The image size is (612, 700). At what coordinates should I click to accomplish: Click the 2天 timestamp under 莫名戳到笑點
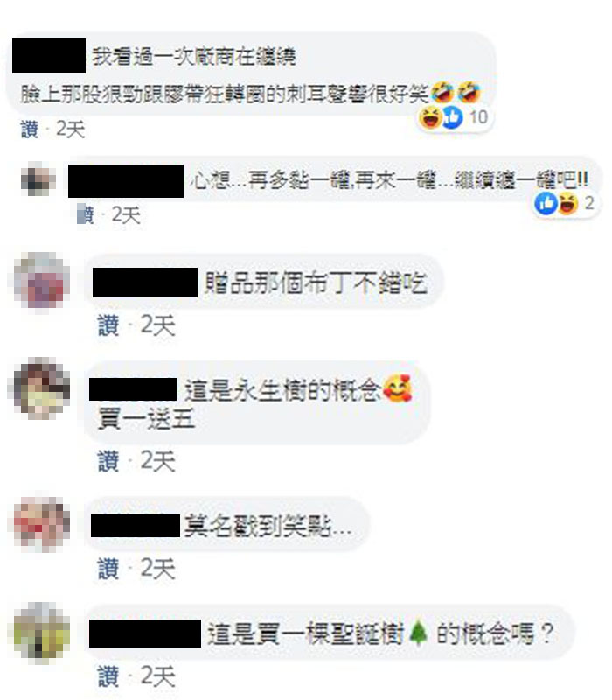click(157, 569)
